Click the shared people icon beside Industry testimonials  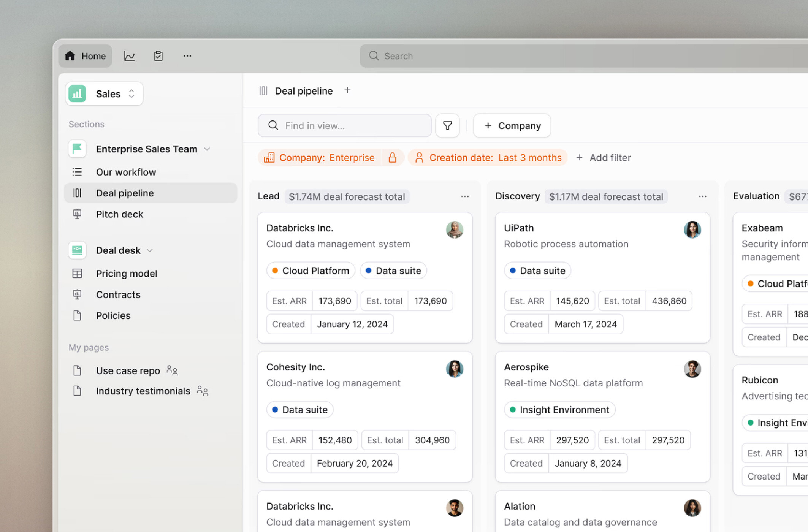pyautogui.click(x=203, y=391)
